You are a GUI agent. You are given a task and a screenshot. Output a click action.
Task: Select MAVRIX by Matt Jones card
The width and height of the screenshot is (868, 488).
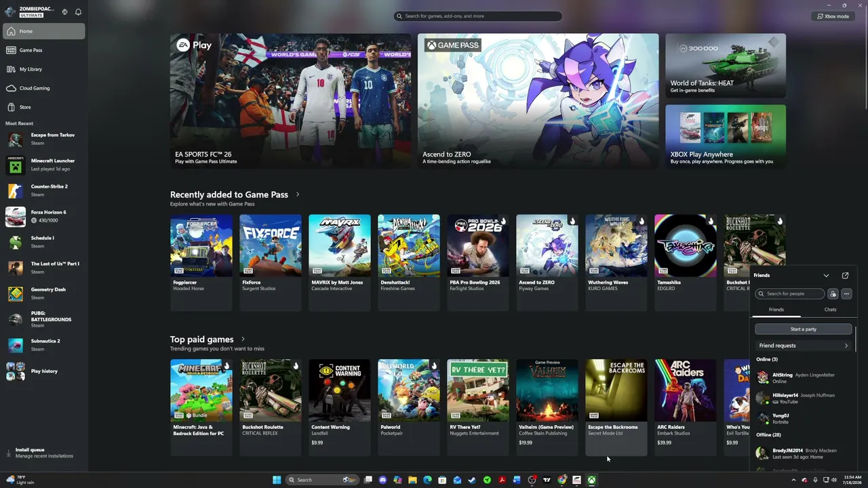pyautogui.click(x=340, y=262)
